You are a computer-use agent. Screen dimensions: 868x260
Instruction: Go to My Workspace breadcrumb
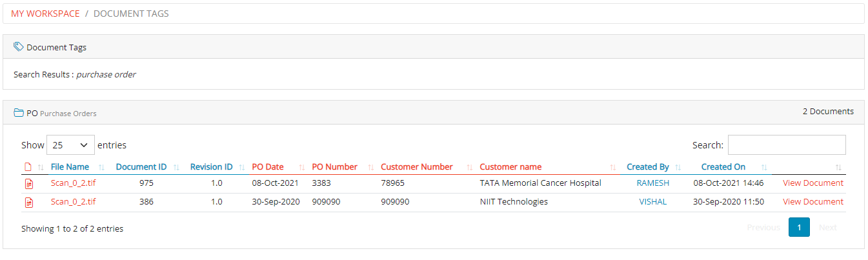45,14
